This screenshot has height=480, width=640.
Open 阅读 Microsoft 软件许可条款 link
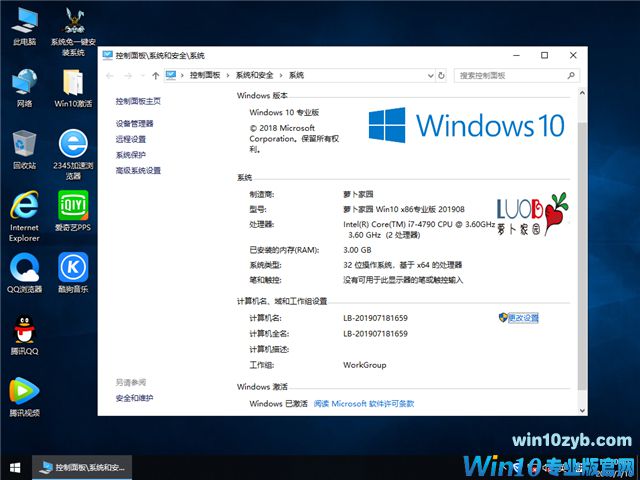[x=364, y=404]
